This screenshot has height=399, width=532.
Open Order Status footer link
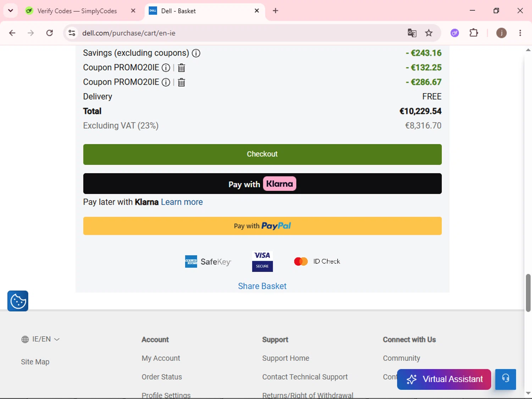pyautogui.click(x=162, y=377)
